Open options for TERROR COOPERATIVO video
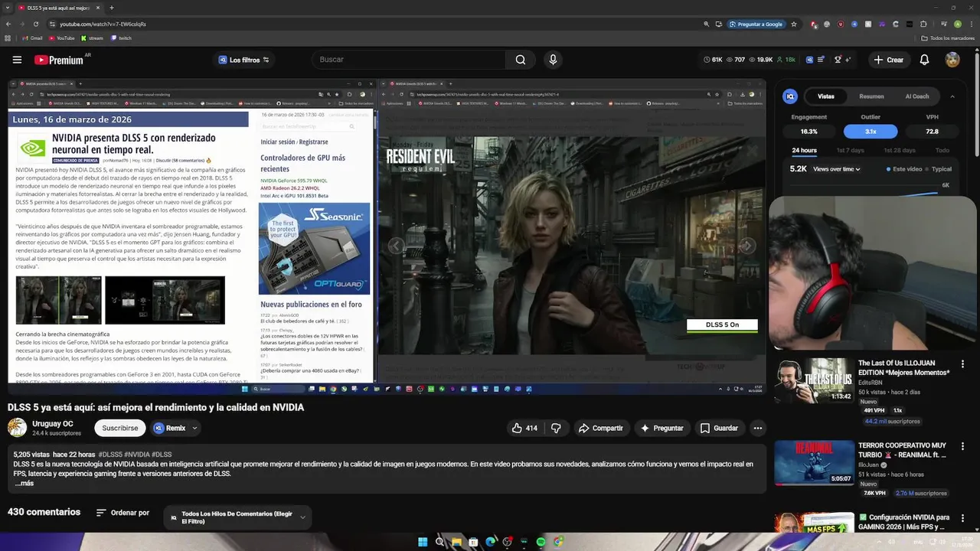Viewport: 980px width, 551px height. 962,446
